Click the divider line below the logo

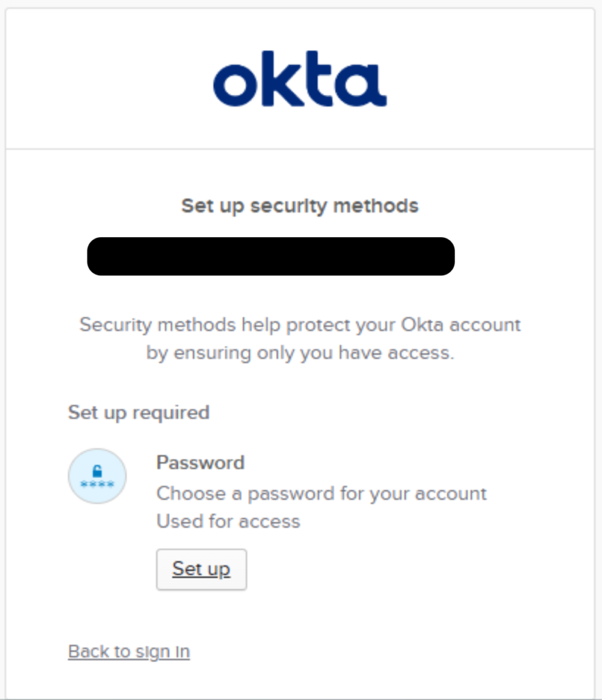click(300, 148)
